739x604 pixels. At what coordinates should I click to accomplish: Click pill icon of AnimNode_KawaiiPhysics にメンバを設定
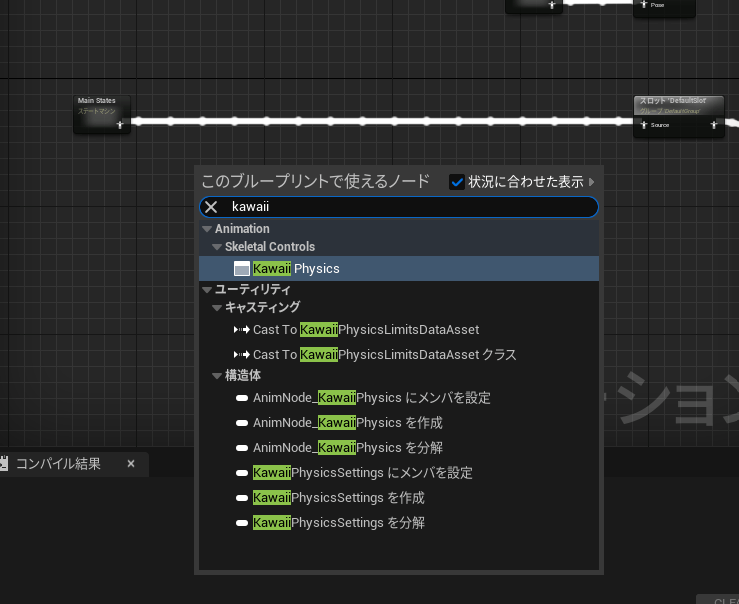[242, 398]
